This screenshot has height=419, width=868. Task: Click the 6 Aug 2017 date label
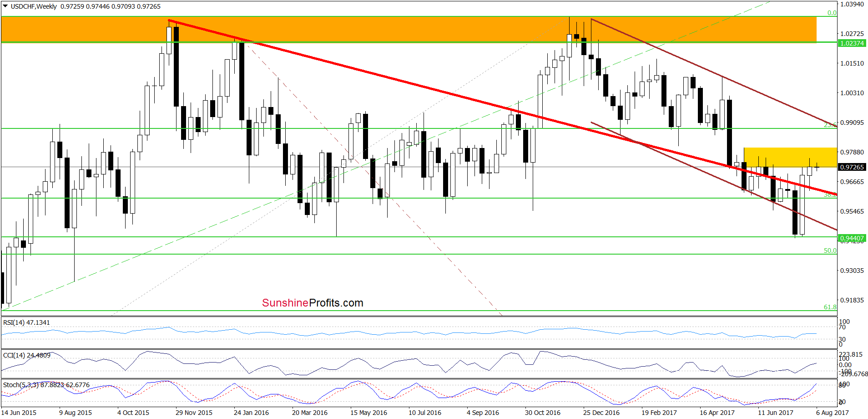[833, 413]
